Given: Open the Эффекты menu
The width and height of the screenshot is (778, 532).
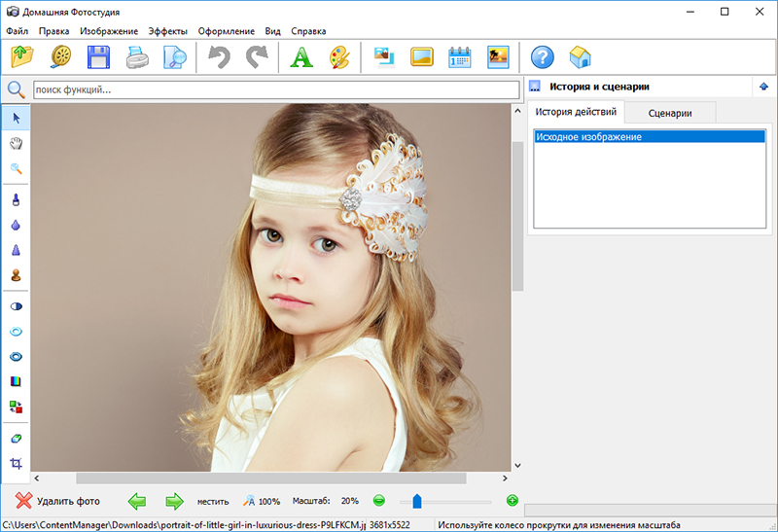Looking at the screenshot, I should pyautogui.click(x=167, y=31).
